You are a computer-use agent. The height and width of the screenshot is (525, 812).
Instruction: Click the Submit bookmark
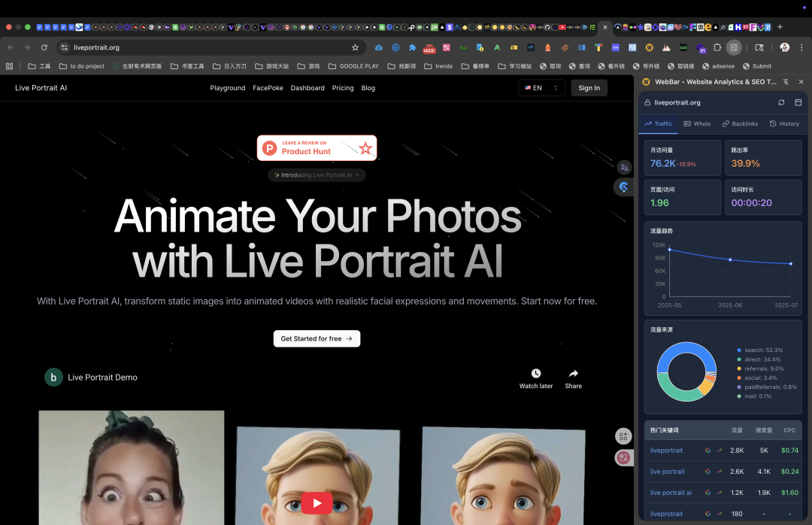pyautogui.click(x=756, y=66)
